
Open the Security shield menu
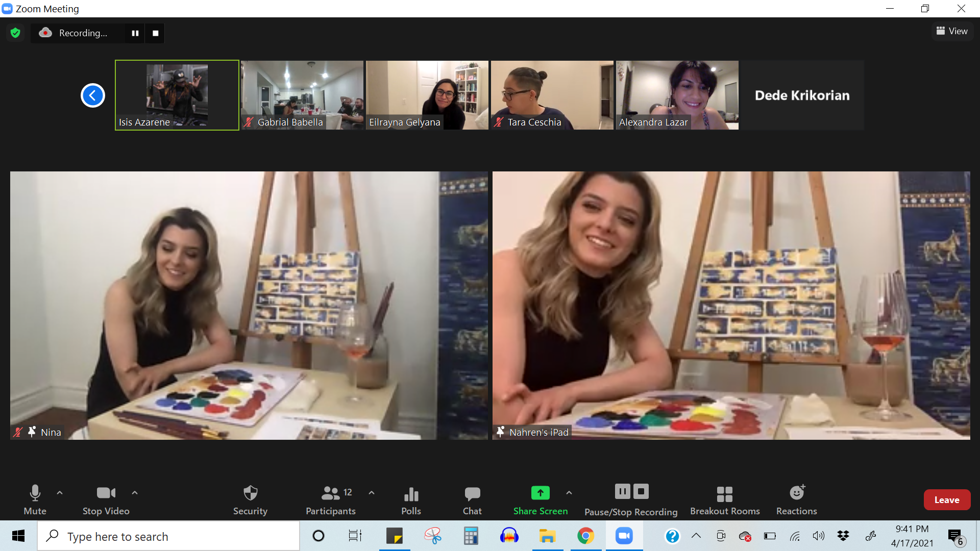point(250,499)
